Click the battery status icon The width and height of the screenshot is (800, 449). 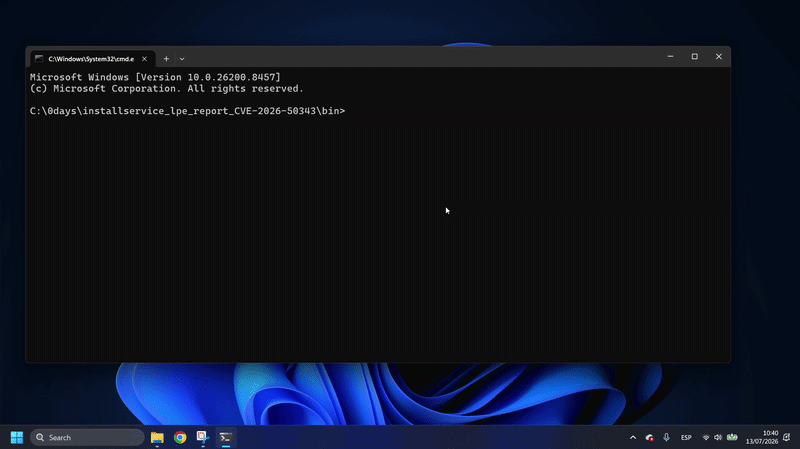[x=732, y=437]
